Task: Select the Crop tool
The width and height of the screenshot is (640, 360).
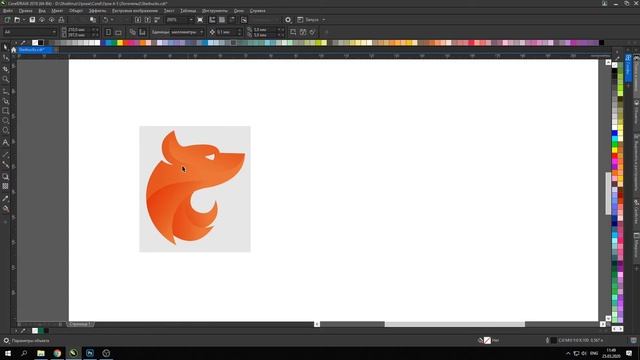Action: pyautogui.click(x=5, y=69)
